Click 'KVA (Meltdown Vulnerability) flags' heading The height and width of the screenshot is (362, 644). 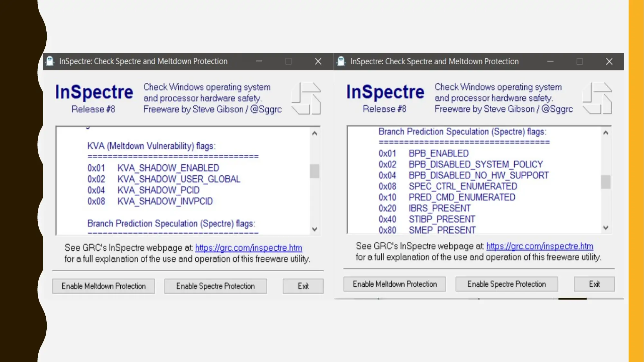(x=151, y=146)
